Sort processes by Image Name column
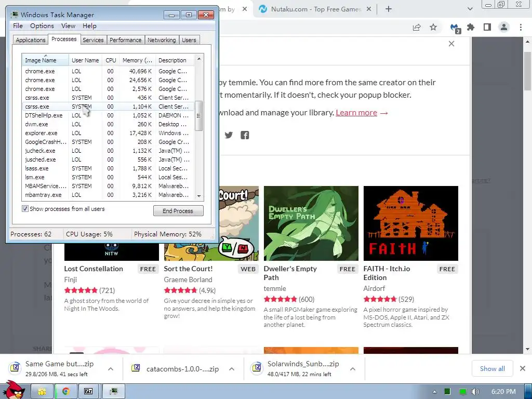This screenshot has height=399, width=532. [x=46, y=60]
